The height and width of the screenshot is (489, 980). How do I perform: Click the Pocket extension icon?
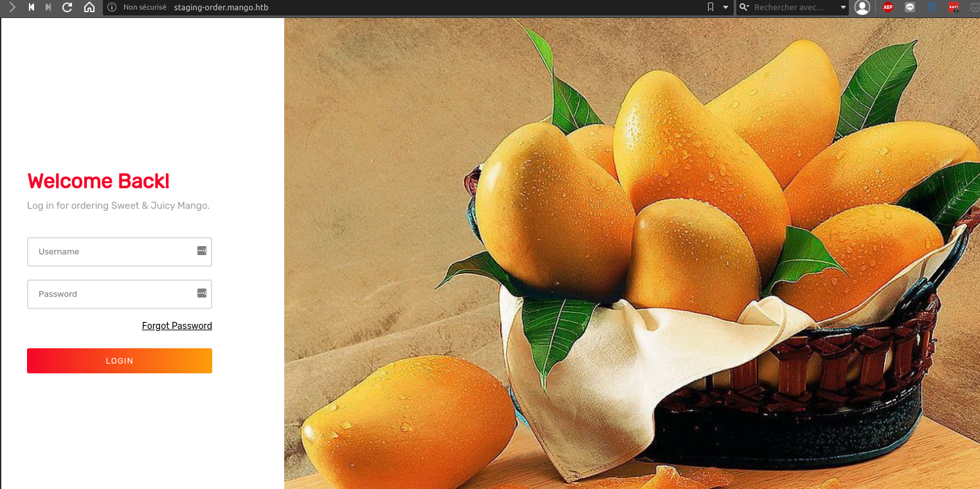click(x=974, y=8)
